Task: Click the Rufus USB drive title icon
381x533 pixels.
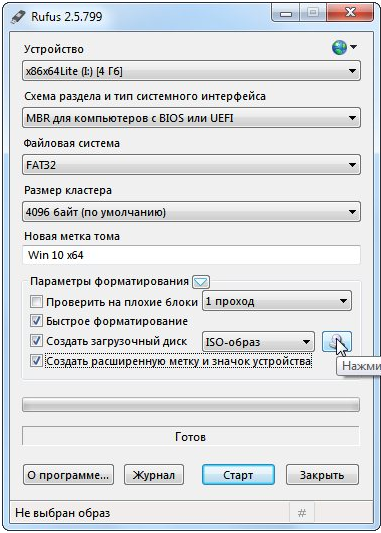Action: [18, 17]
